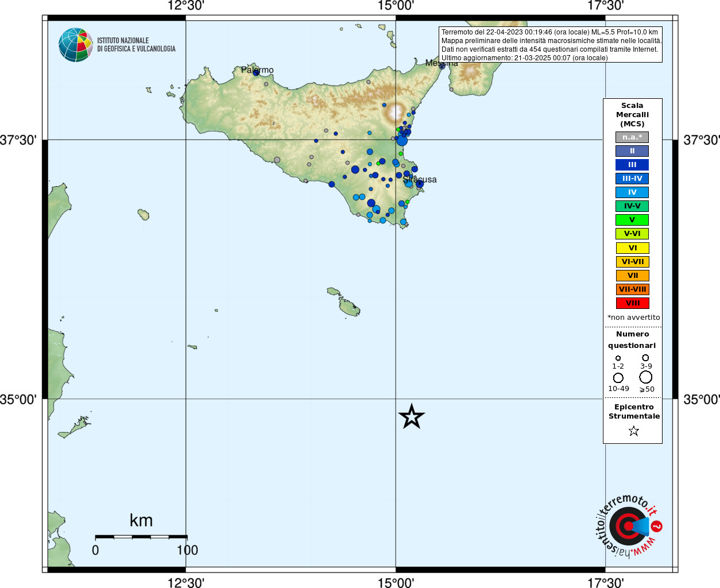Select the light blue IV intensity swatch
The width and height of the screenshot is (720, 588).
click(x=632, y=192)
